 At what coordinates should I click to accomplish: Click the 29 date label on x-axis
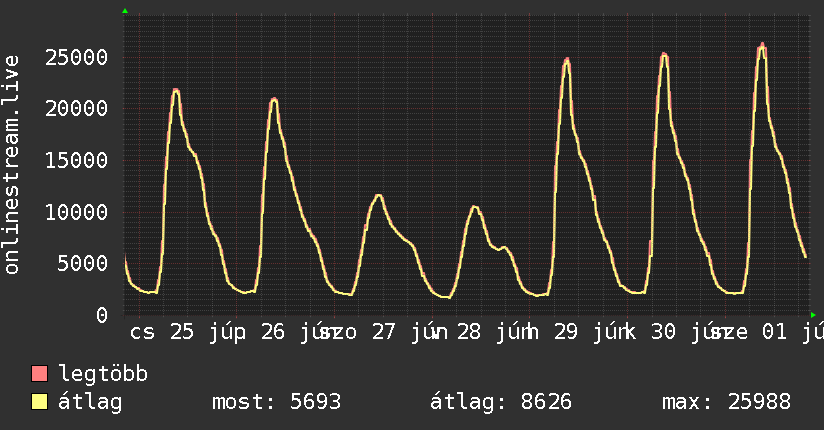pos(566,332)
